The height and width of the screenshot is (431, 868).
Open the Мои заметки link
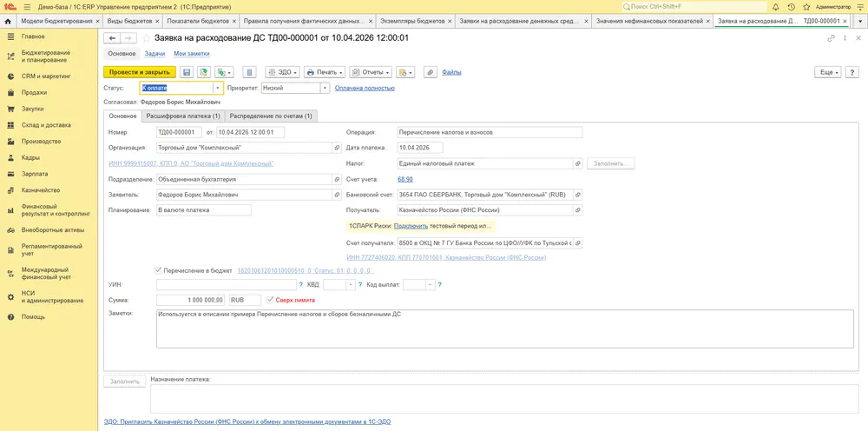[x=192, y=54]
